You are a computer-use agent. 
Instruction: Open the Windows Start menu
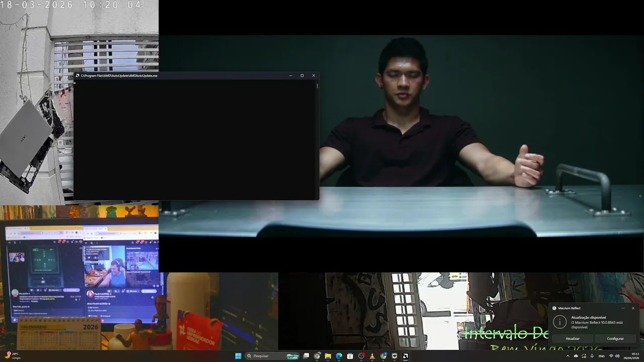click(238, 356)
